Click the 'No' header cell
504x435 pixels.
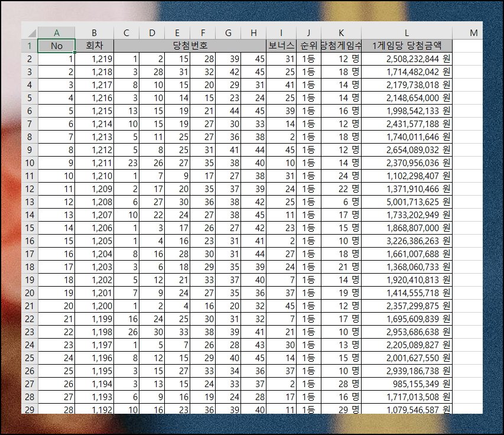pos(57,46)
